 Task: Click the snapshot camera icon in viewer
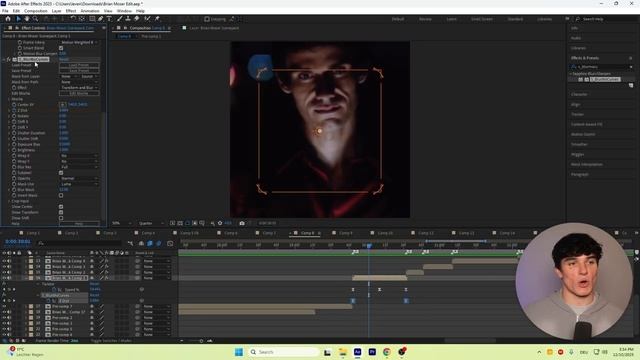click(242, 223)
